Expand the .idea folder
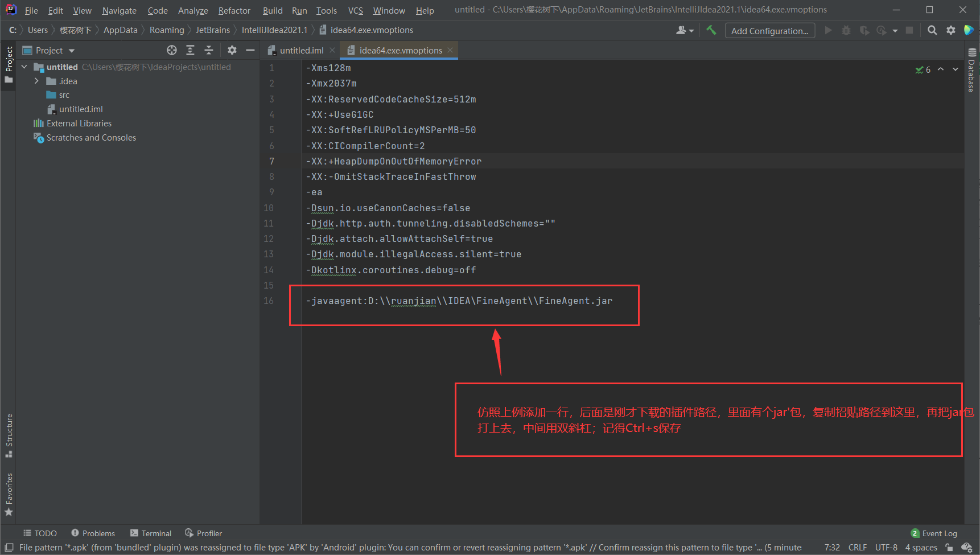Viewport: 980px width, 555px height. click(37, 81)
